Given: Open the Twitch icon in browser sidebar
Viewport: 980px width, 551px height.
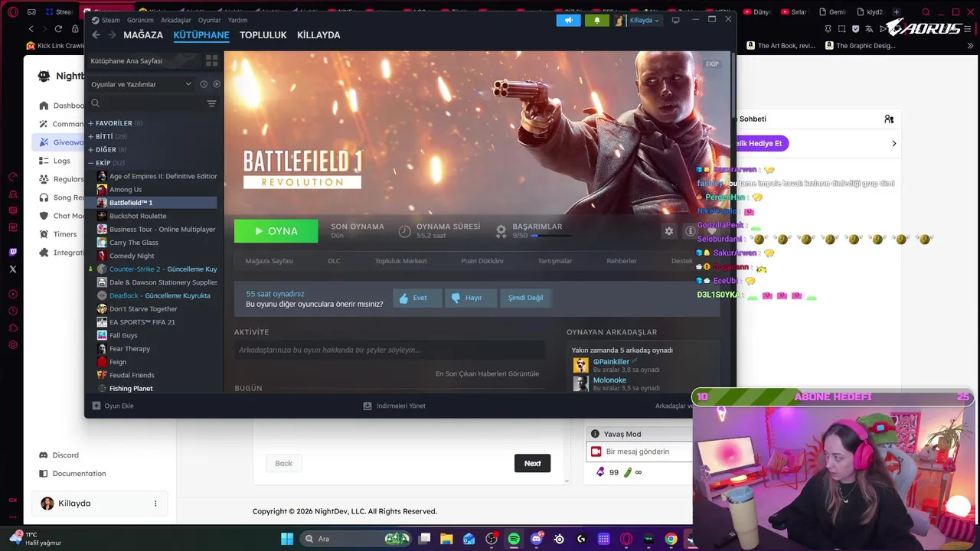Looking at the screenshot, I should [x=13, y=252].
